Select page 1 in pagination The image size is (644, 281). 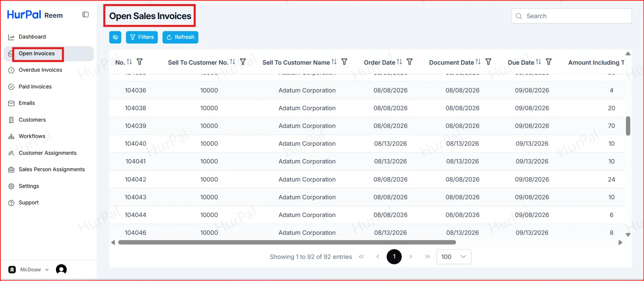(394, 256)
